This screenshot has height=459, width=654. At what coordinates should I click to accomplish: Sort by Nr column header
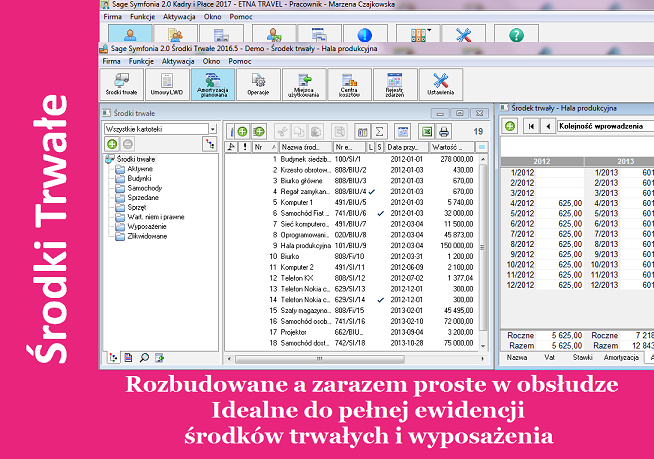point(265,147)
